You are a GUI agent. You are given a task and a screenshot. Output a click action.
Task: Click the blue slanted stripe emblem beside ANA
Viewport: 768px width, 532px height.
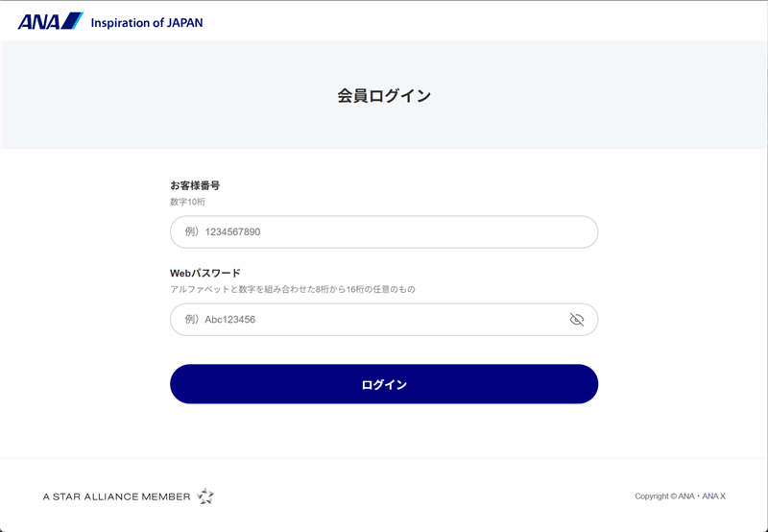tap(72, 21)
